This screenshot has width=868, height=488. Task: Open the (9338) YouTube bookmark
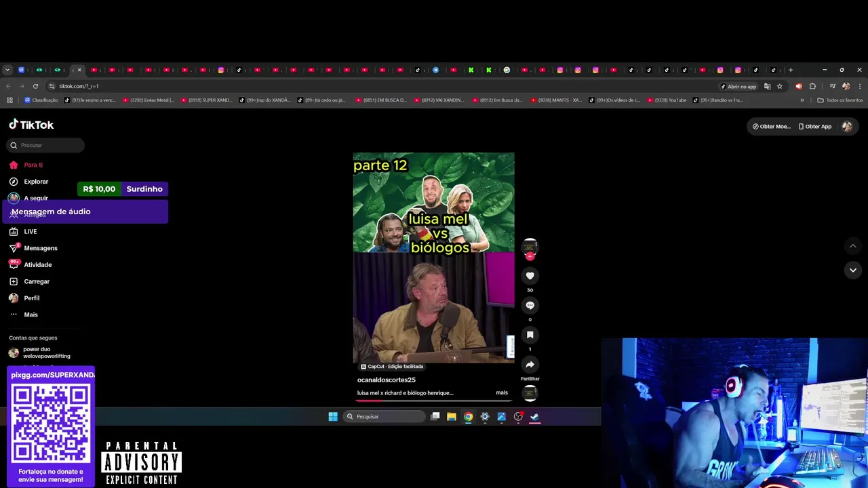[667, 100]
